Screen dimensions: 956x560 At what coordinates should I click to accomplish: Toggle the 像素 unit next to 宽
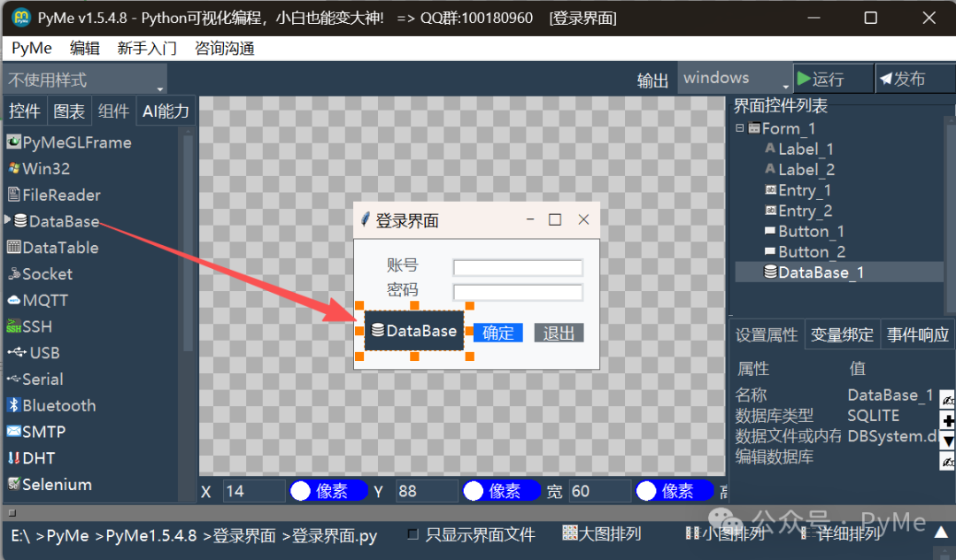(x=675, y=490)
